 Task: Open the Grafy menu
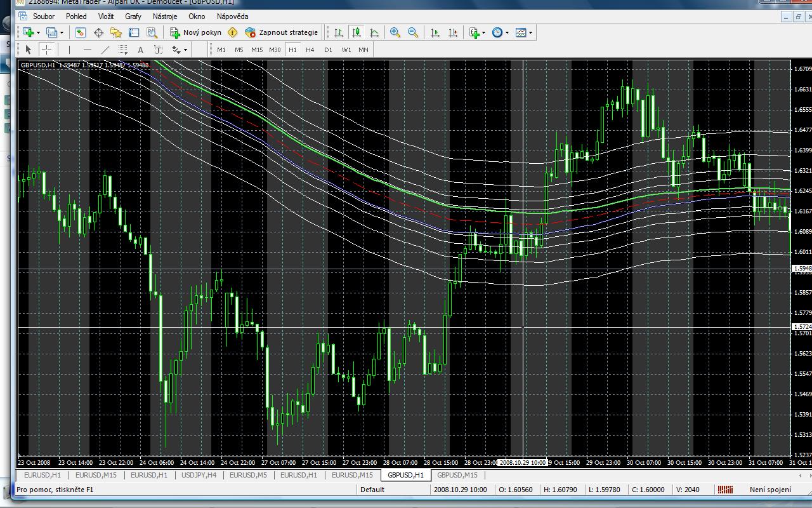(133, 17)
